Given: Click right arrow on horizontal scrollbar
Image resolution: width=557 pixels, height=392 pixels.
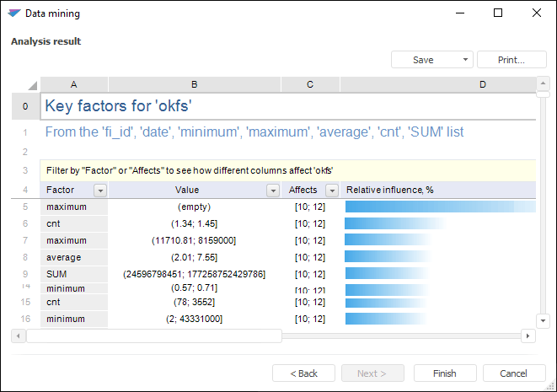Looking at the screenshot, I should click(x=528, y=336).
